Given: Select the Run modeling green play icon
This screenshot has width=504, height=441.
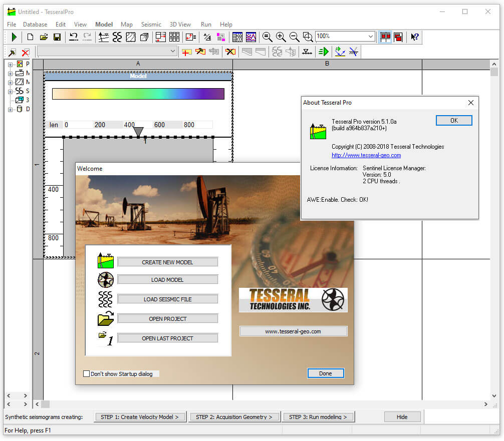Looking at the screenshot, I should 14,37.
